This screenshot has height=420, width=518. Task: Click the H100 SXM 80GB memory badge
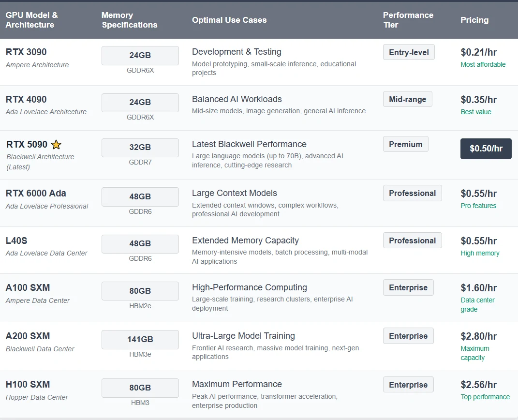tap(140, 388)
